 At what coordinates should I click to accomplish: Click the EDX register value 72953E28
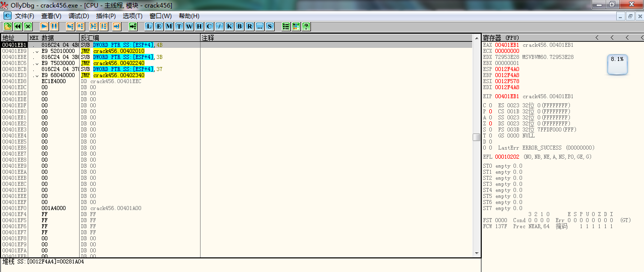(x=507, y=57)
